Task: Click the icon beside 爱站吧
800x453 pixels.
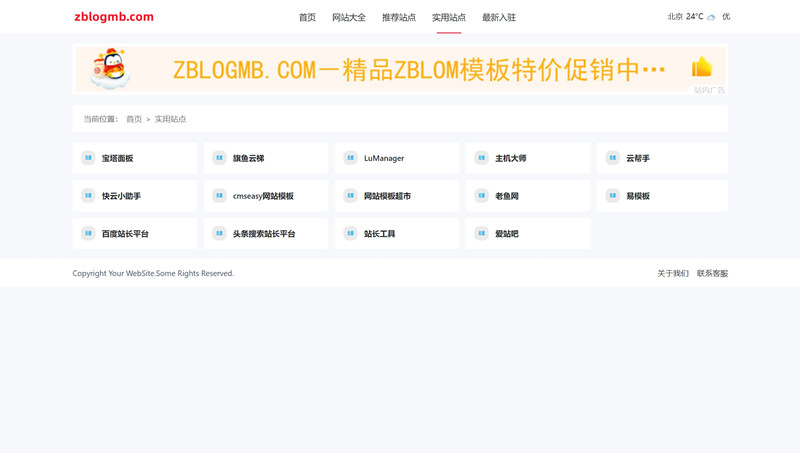Action: pos(482,233)
